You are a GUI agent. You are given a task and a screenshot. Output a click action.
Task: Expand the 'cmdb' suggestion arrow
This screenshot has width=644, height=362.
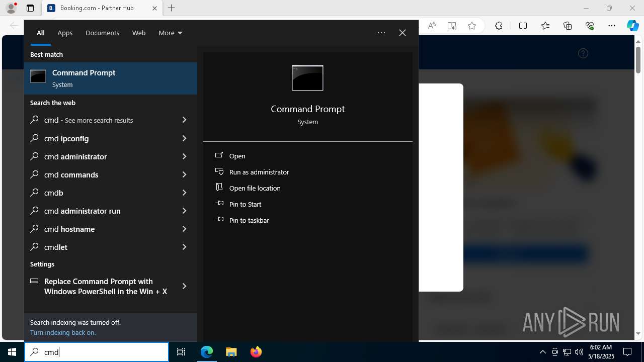point(184,193)
